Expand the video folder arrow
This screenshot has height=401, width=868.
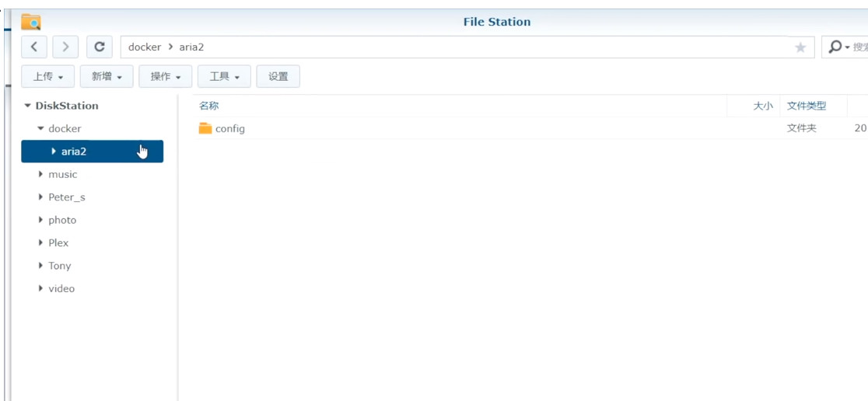pyautogui.click(x=40, y=288)
